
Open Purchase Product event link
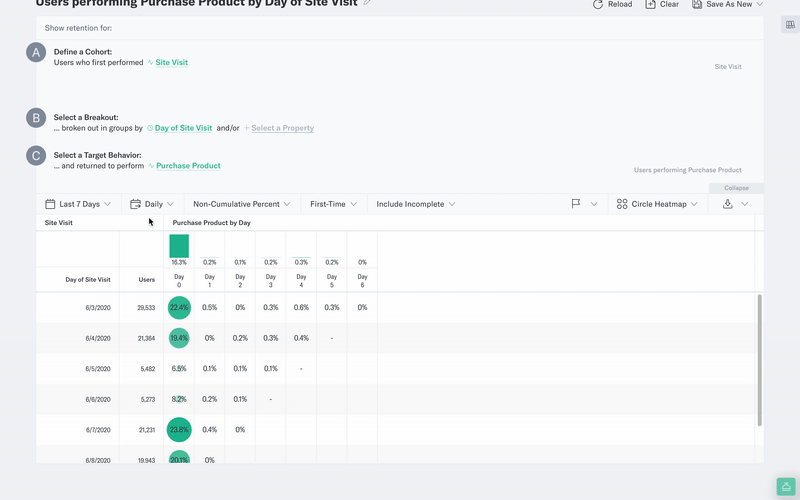tap(188, 166)
